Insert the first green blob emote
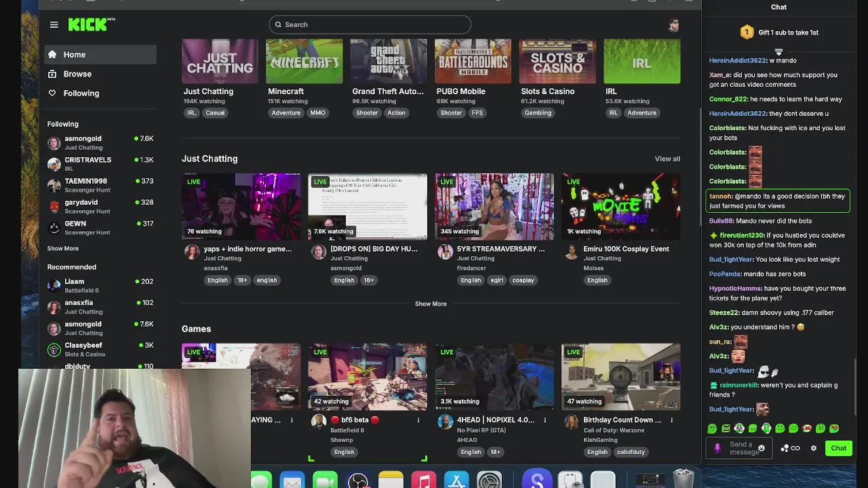 (x=712, y=428)
